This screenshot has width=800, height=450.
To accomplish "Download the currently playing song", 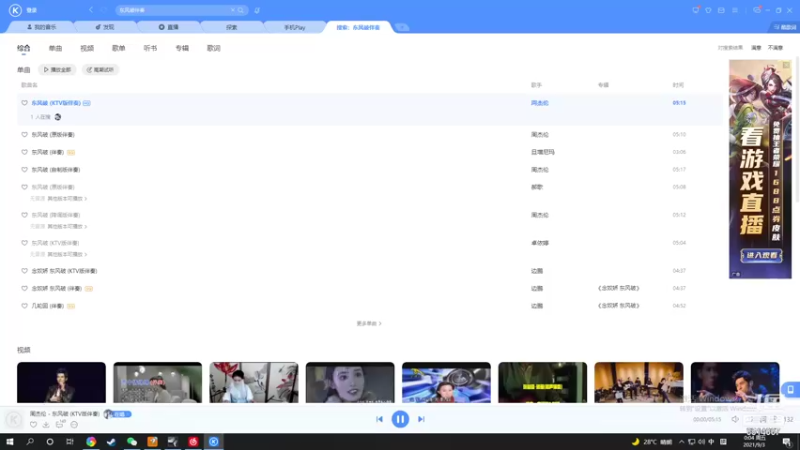I will point(46,424).
